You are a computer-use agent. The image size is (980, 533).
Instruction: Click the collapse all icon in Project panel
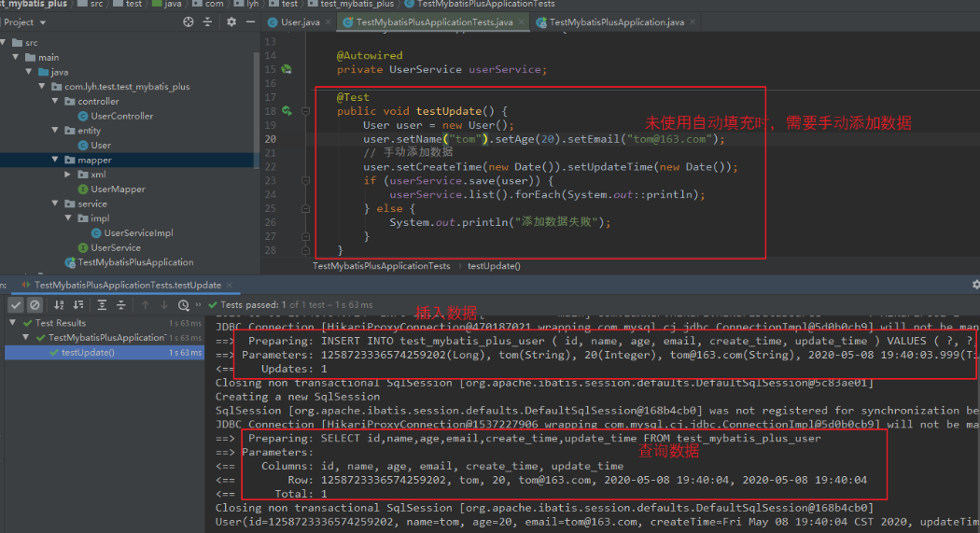[x=208, y=21]
